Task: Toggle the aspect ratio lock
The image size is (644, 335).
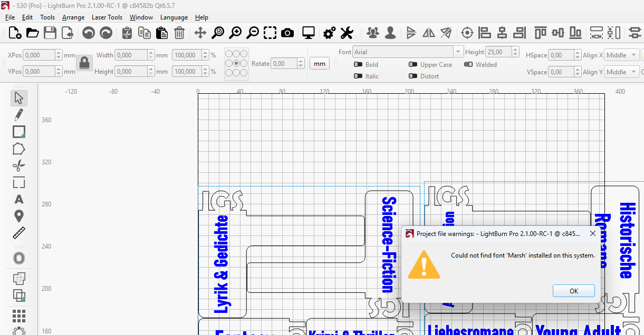Action: point(84,63)
